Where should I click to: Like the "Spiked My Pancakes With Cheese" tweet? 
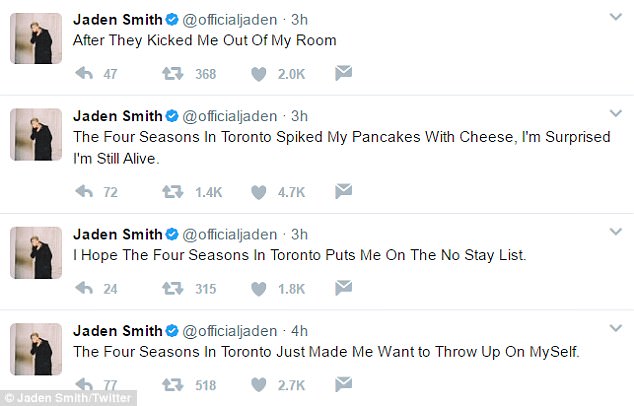pos(259,190)
